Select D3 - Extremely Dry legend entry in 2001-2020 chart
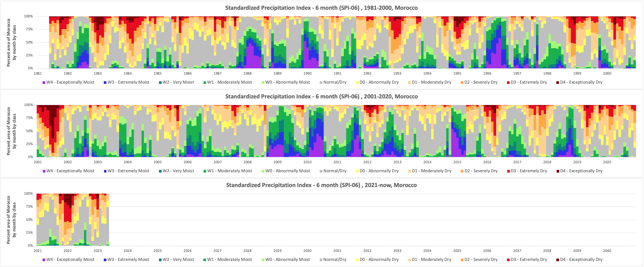This screenshot has width=644, height=267. coord(527,171)
